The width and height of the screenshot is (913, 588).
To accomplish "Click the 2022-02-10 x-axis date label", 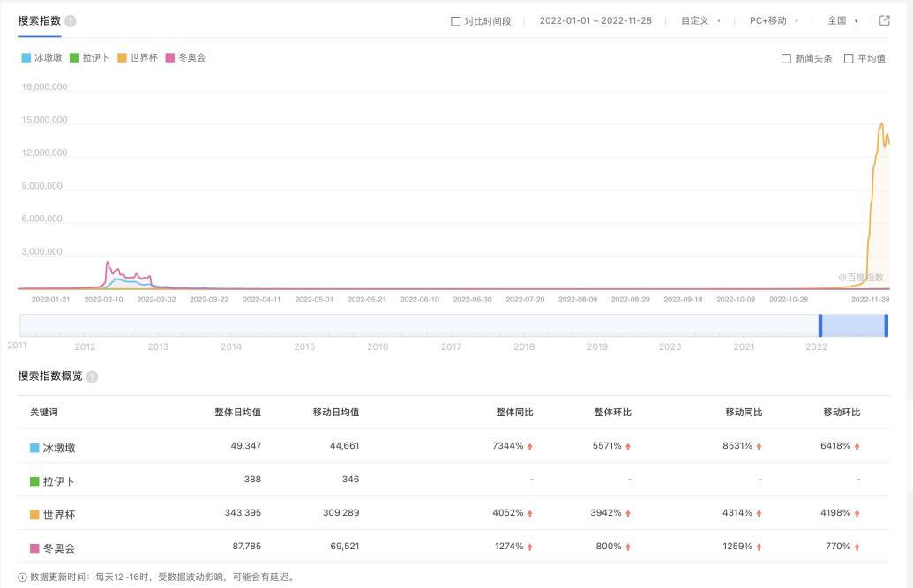I will click(x=103, y=299).
